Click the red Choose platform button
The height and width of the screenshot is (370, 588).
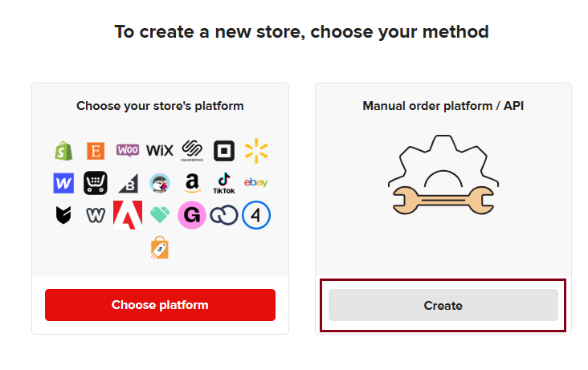click(x=160, y=305)
